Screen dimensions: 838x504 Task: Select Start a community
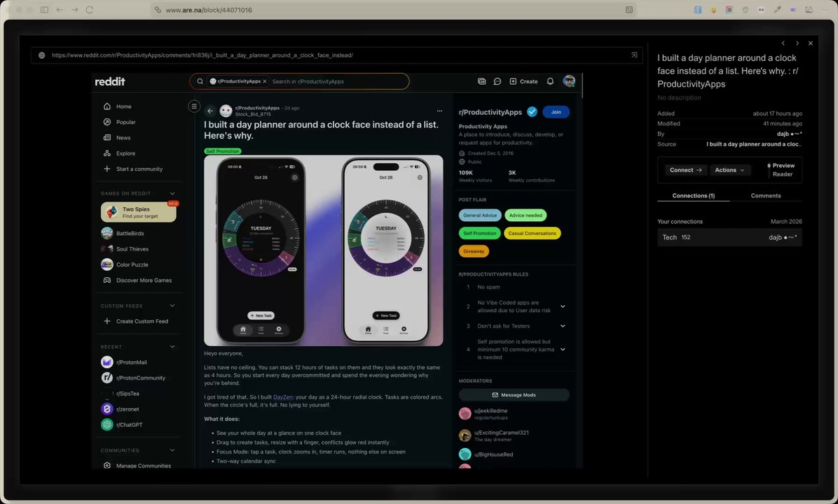click(x=139, y=169)
